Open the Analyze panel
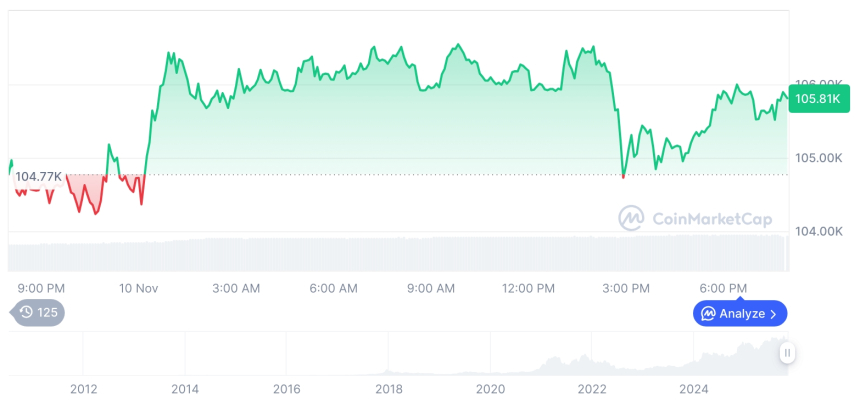The image size is (860, 401). (x=740, y=314)
